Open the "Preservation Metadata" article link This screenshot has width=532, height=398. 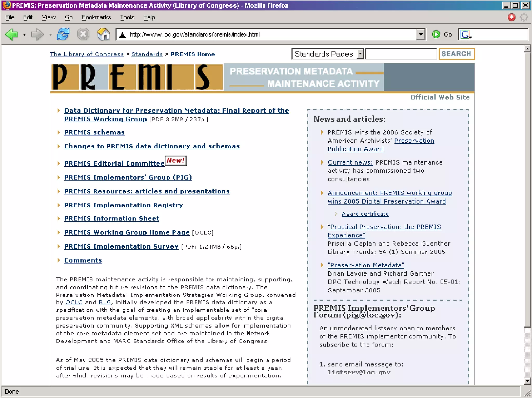(x=366, y=265)
